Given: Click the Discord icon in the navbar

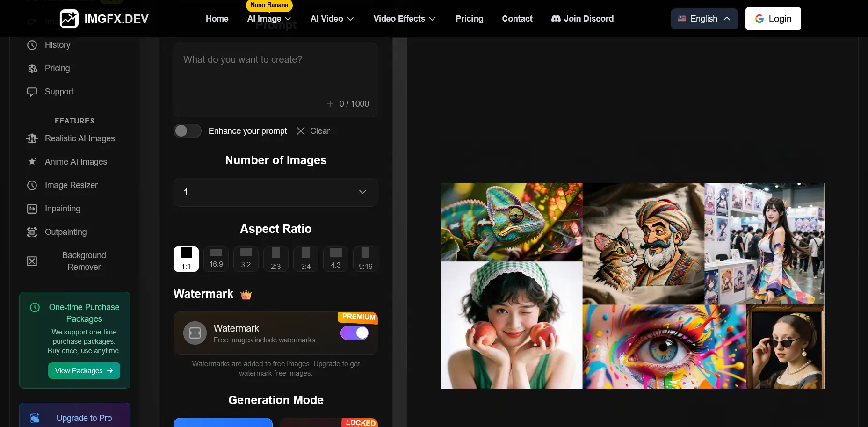Looking at the screenshot, I should click(x=556, y=19).
